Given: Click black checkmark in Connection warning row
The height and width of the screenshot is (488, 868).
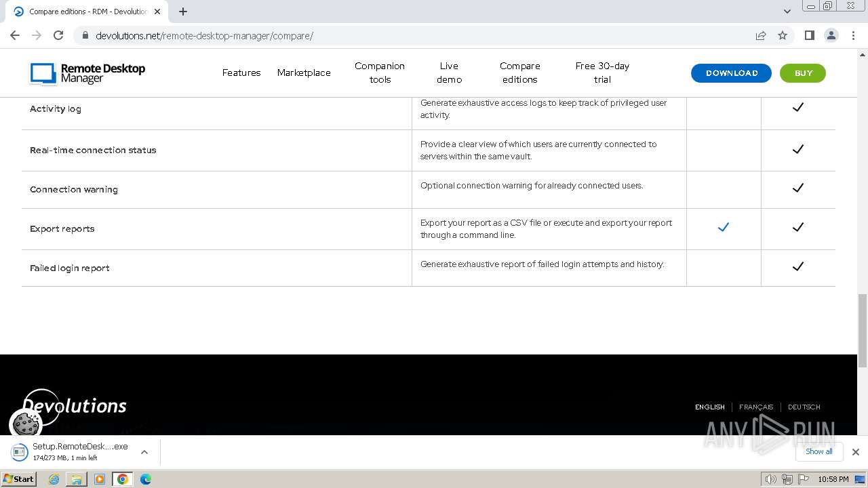Looking at the screenshot, I should point(798,188).
